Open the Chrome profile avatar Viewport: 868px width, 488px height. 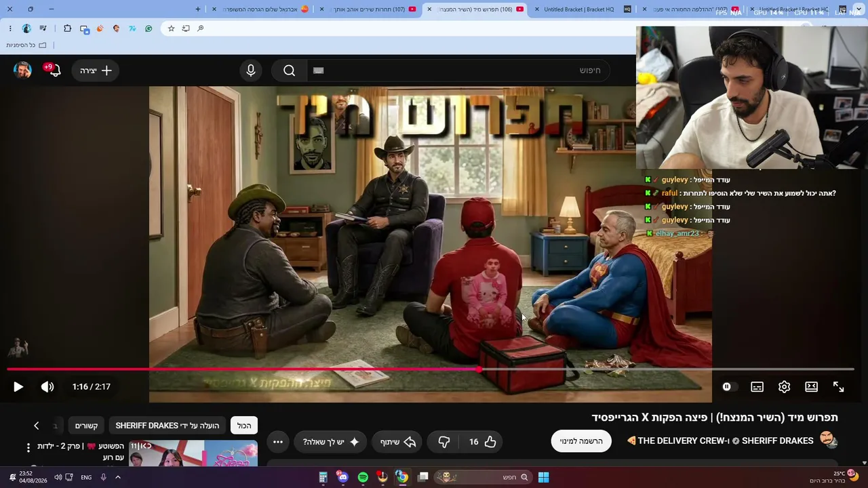coord(26,28)
